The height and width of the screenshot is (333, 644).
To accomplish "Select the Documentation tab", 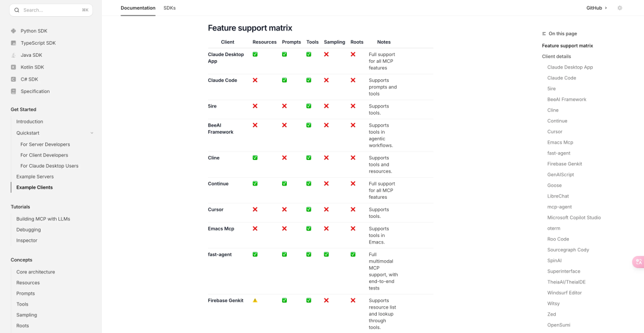I will pos(138,8).
